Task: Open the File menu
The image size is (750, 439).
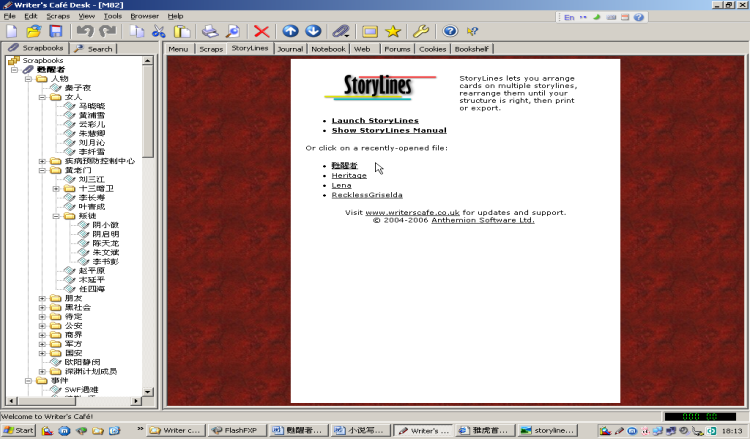Action: 10,16
